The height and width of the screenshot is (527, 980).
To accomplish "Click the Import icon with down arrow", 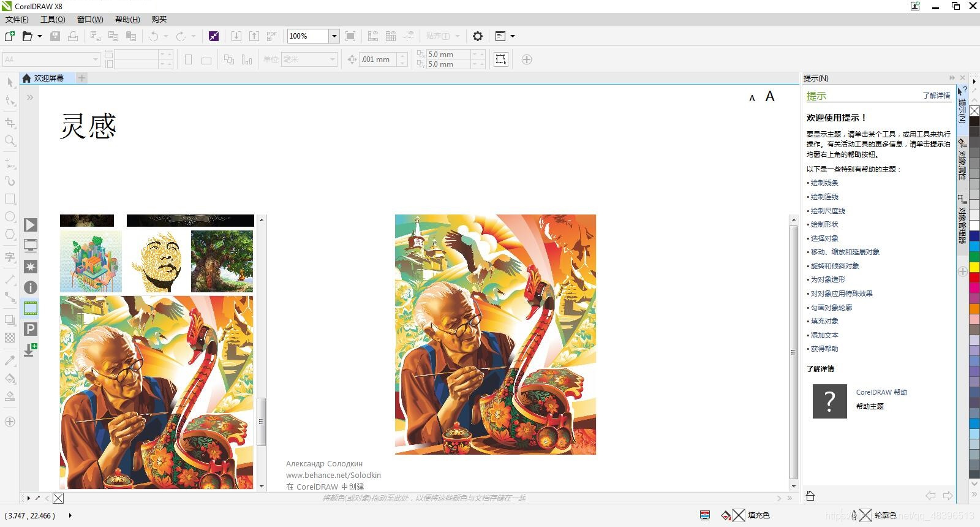I will point(236,36).
